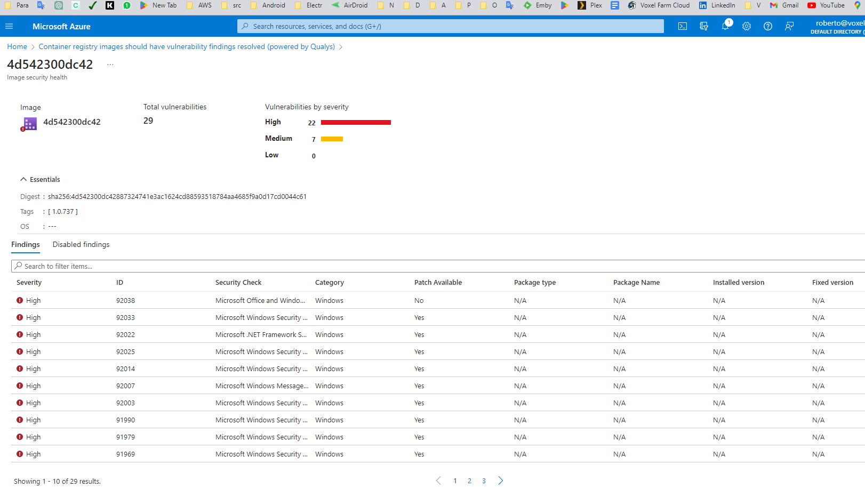Click the 4d542300dc42 image icon
This screenshot has height=504, width=865.
29,124
